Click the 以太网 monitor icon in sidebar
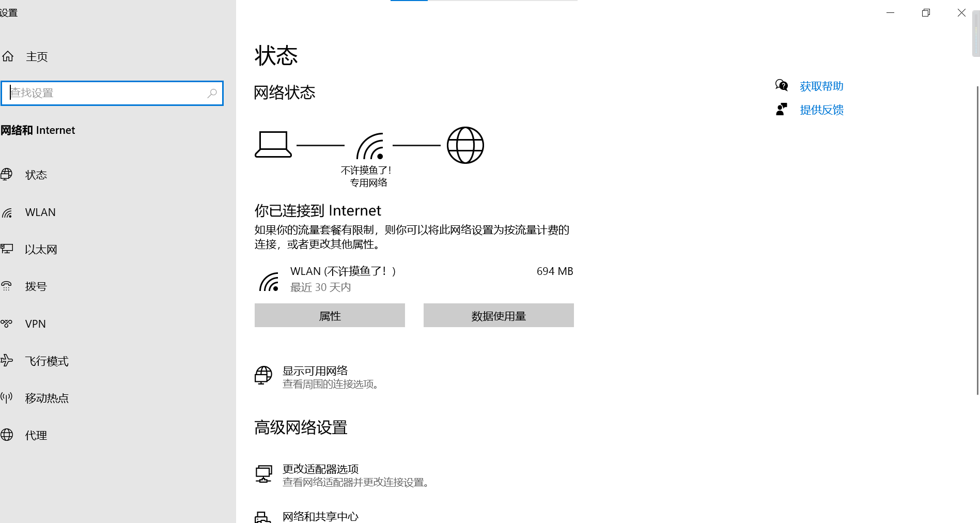Image resolution: width=980 pixels, height=523 pixels. pyautogui.click(x=7, y=249)
